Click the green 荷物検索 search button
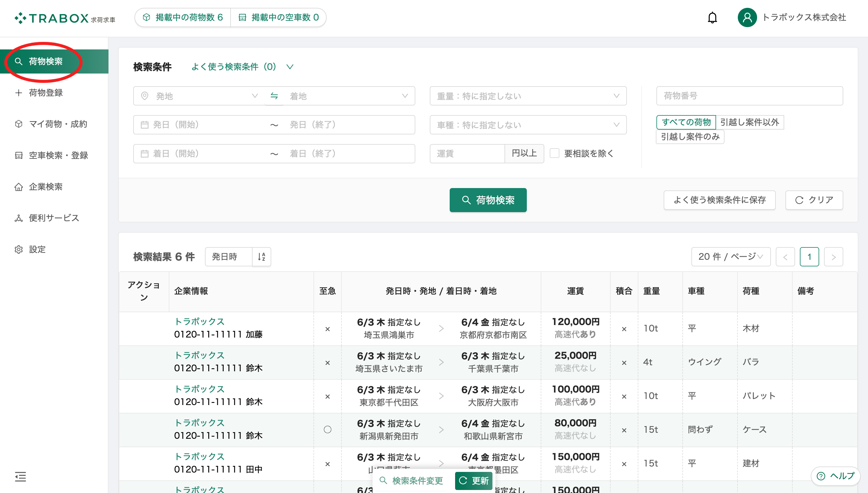Viewport: 868px width, 493px height. pos(488,200)
